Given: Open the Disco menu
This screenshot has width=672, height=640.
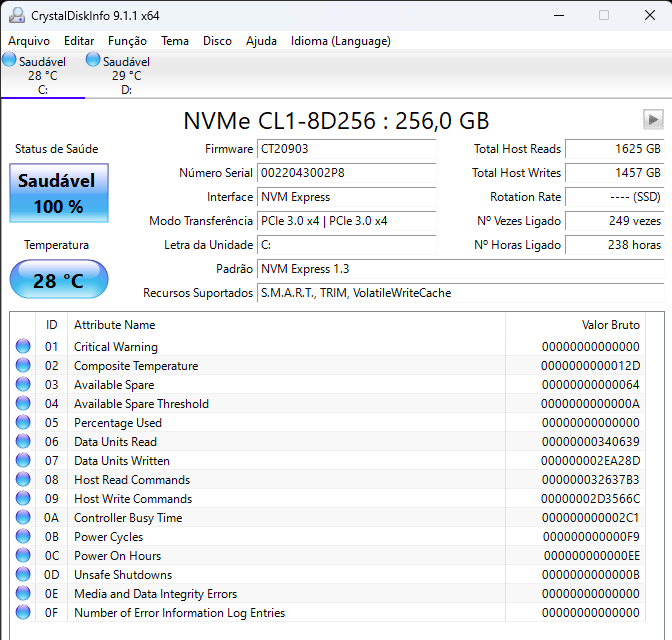Looking at the screenshot, I should point(217,41).
